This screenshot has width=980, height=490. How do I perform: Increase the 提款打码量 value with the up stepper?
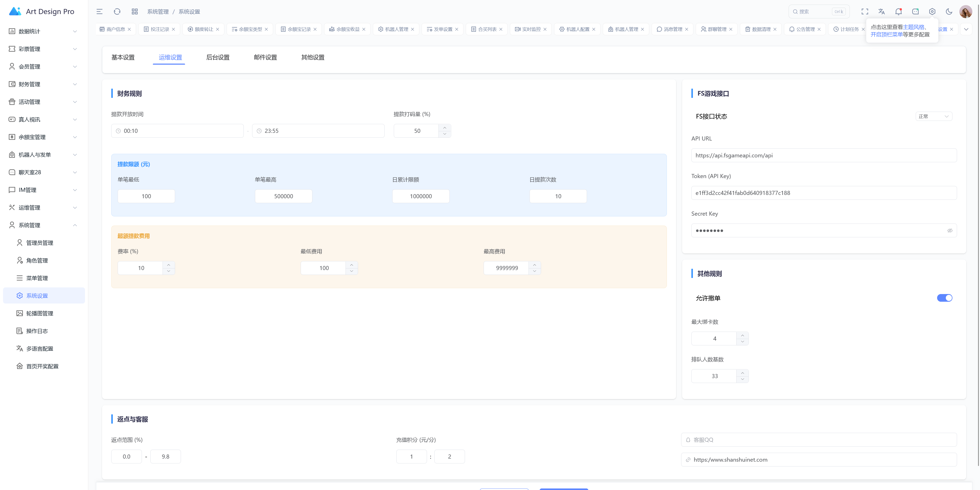pos(444,127)
